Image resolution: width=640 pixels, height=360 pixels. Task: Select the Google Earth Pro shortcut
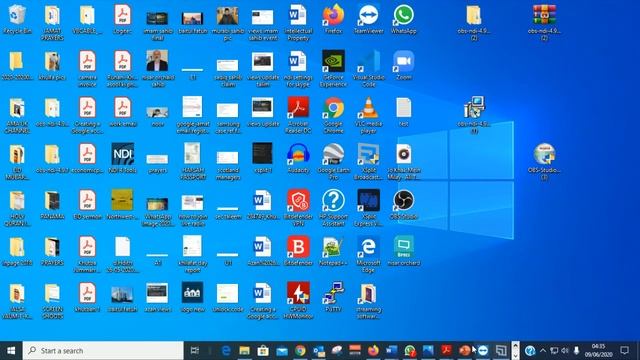click(x=333, y=161)
